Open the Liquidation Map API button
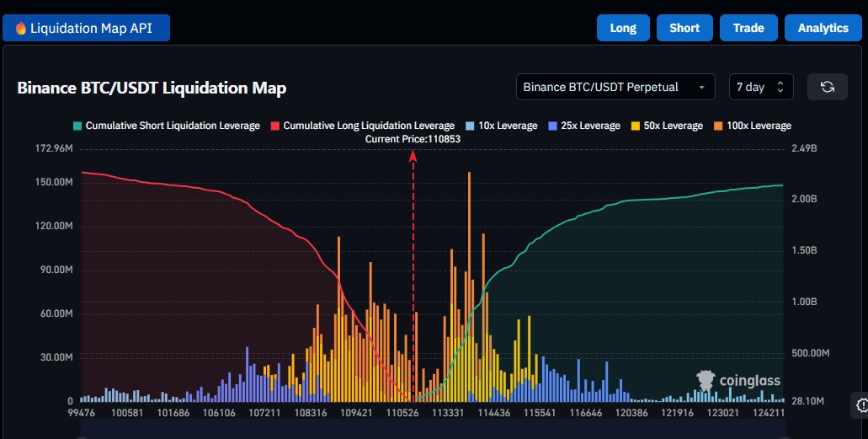Screen dimensions: 868x439 click(87, 28)
